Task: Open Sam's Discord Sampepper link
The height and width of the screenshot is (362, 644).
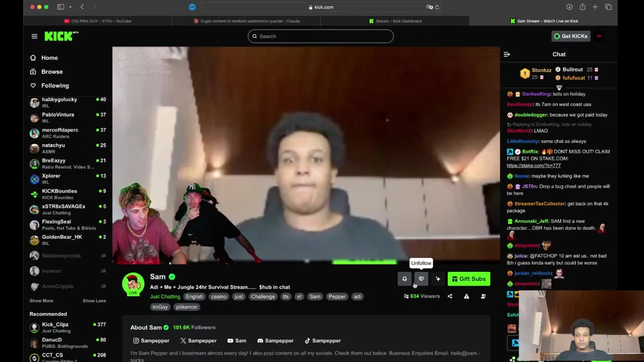Action: tap(275, 341)
